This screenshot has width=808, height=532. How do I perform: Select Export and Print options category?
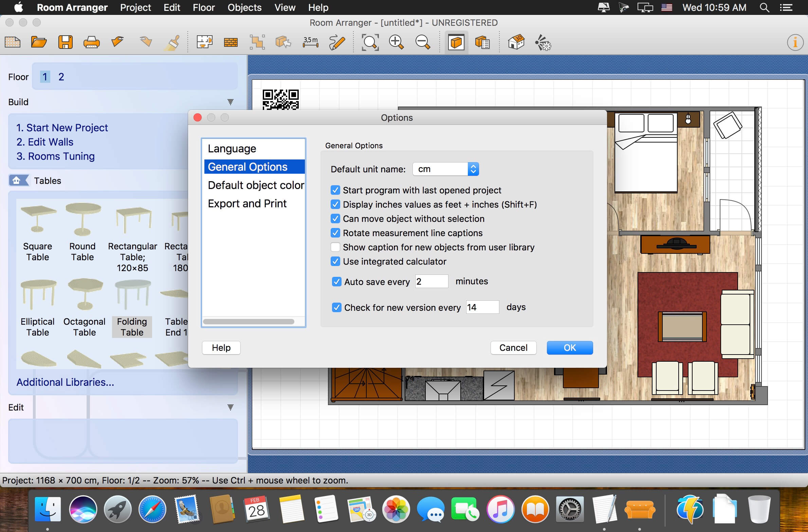pyautogui.click(x=247, y=204)
